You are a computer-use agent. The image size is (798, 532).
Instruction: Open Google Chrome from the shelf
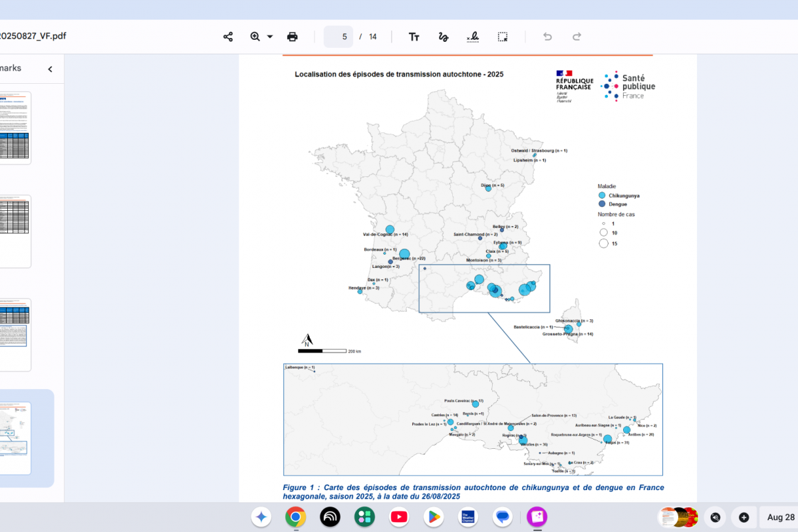coord(295,516)
